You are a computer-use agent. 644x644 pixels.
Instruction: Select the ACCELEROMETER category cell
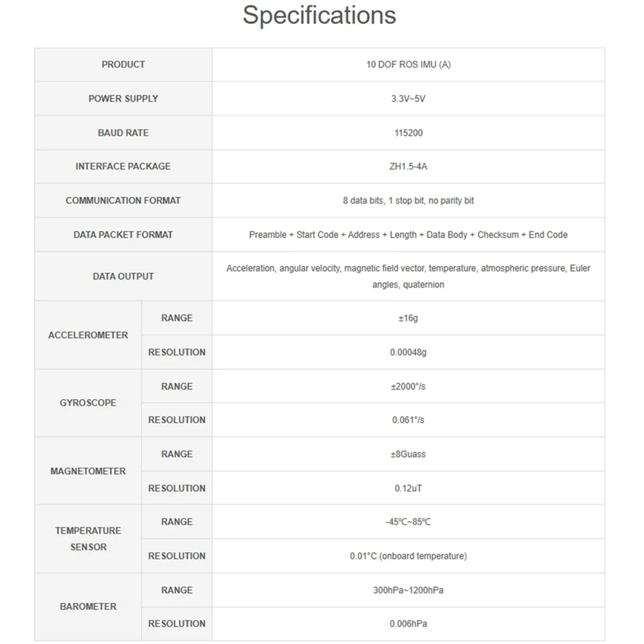[x=88, y=335]
